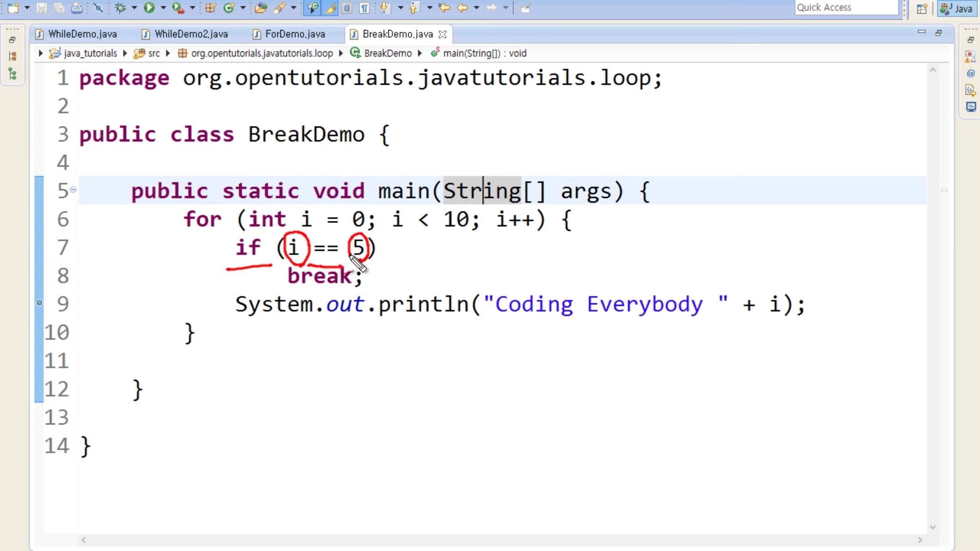Restore the right minimized view stack
This screenshot has height=551, width=980.
click(970, 40)
